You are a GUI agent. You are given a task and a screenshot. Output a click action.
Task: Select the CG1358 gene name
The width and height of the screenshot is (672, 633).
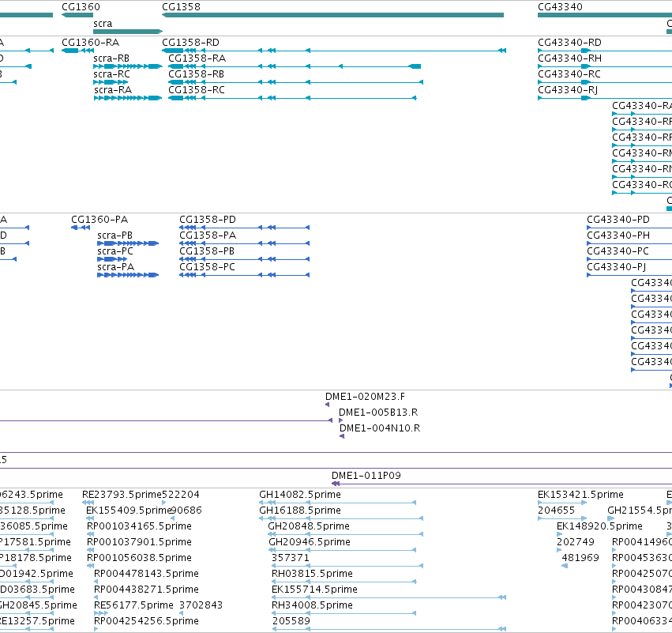(181, 7)
